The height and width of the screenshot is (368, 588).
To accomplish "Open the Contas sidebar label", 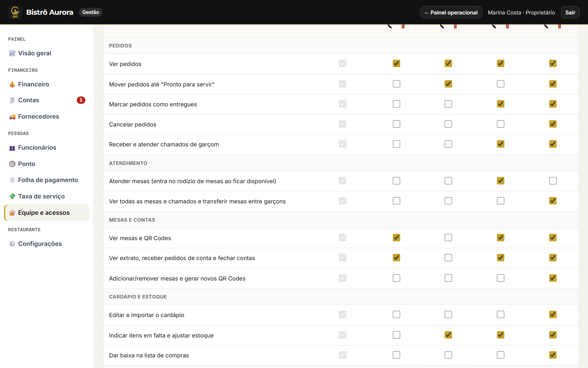I will pos(29,100).
